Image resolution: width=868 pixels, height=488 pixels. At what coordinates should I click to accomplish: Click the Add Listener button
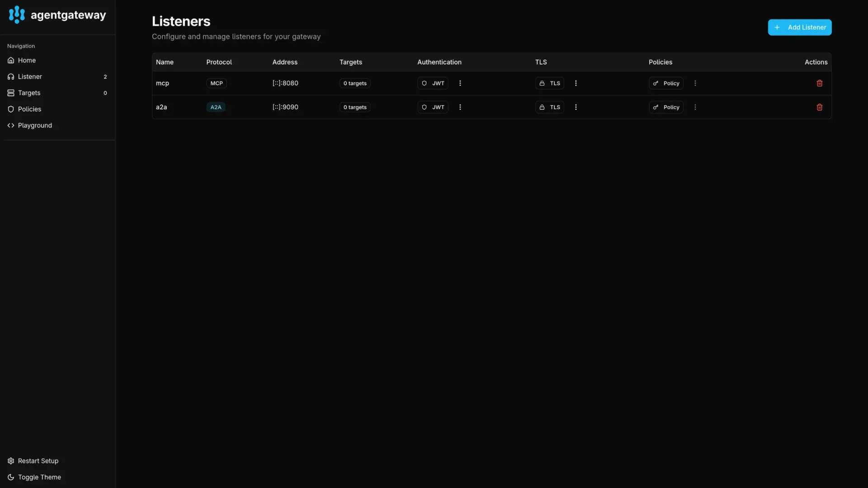(x=799, y=27)
